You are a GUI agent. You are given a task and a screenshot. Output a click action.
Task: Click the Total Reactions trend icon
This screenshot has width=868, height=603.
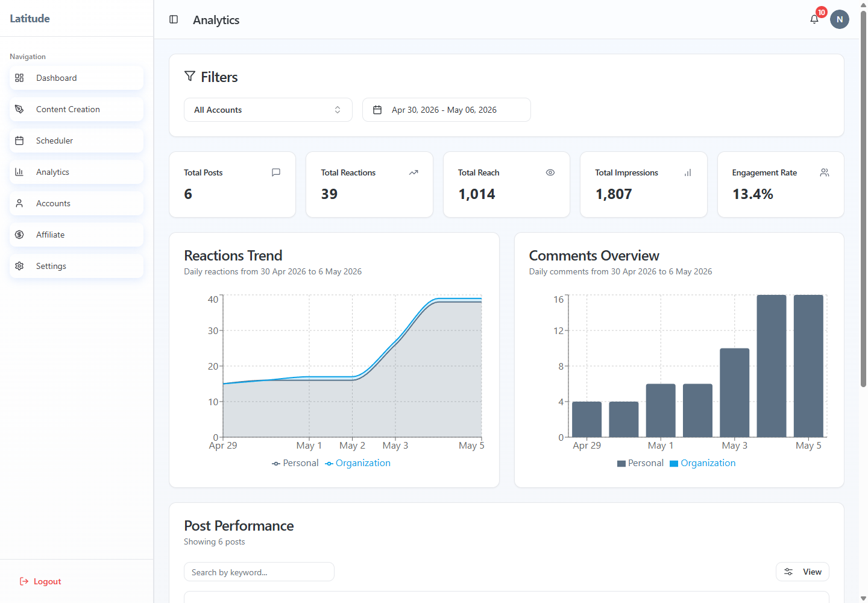(414, 172)
